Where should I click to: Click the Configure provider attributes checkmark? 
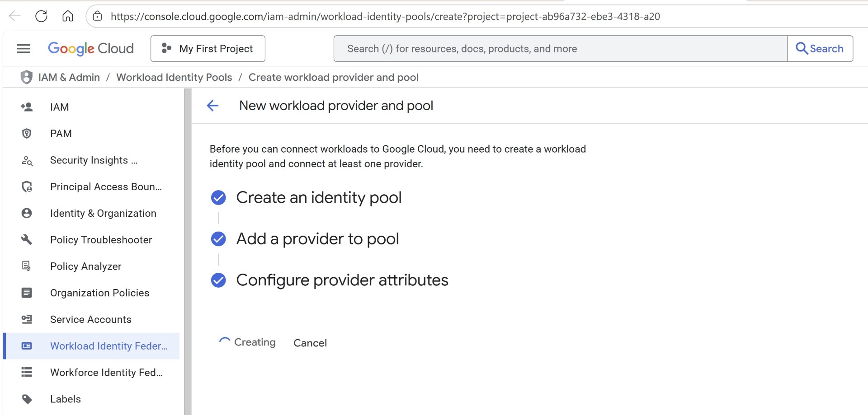coord(218,280)
